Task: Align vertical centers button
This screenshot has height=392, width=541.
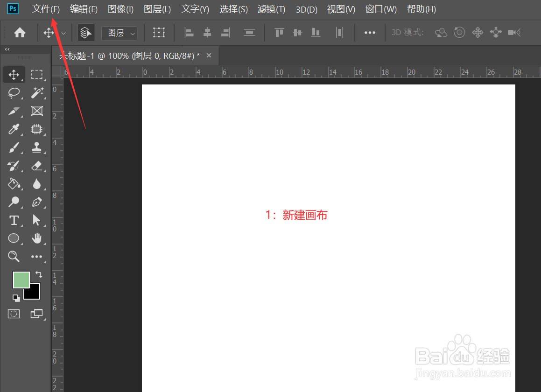Action: (297, 33)
